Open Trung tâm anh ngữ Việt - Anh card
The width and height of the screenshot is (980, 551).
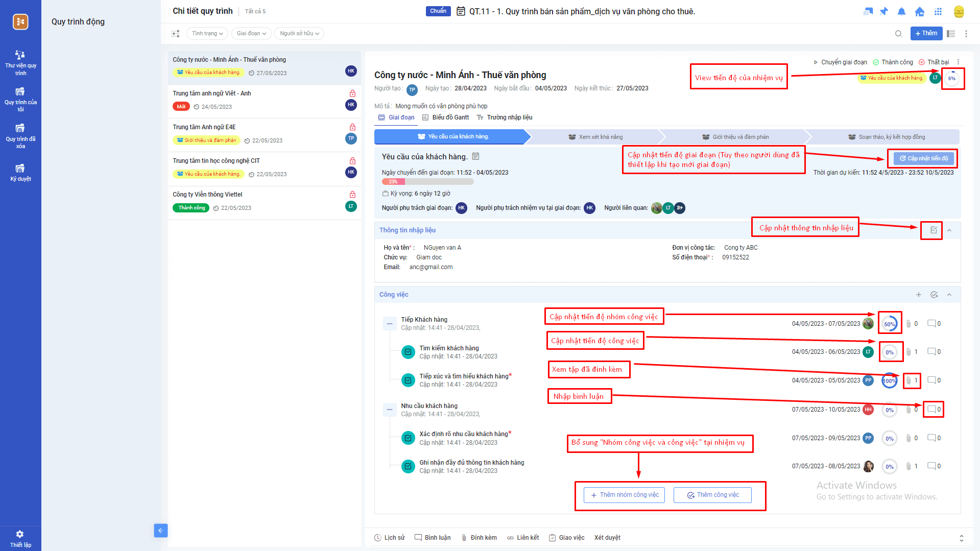tap(264, 101)
